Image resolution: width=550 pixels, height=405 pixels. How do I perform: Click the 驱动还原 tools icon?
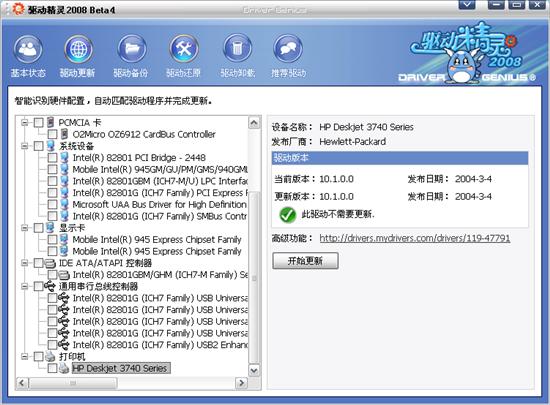(184, 49)
